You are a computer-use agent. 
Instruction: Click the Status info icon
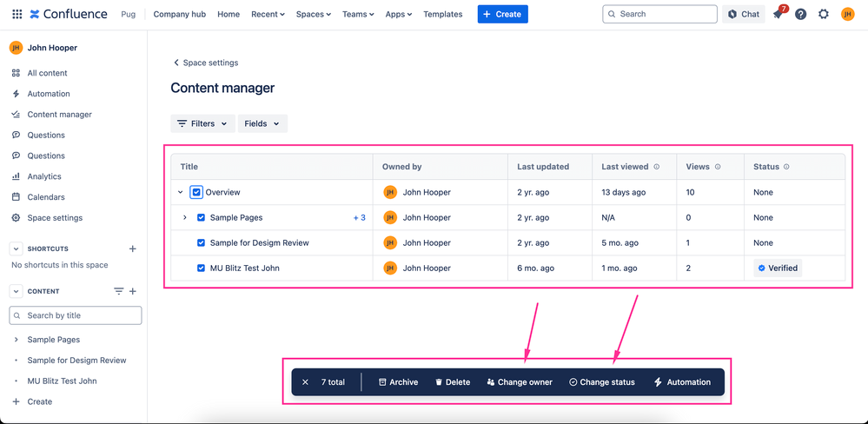(x=786, y=167)
